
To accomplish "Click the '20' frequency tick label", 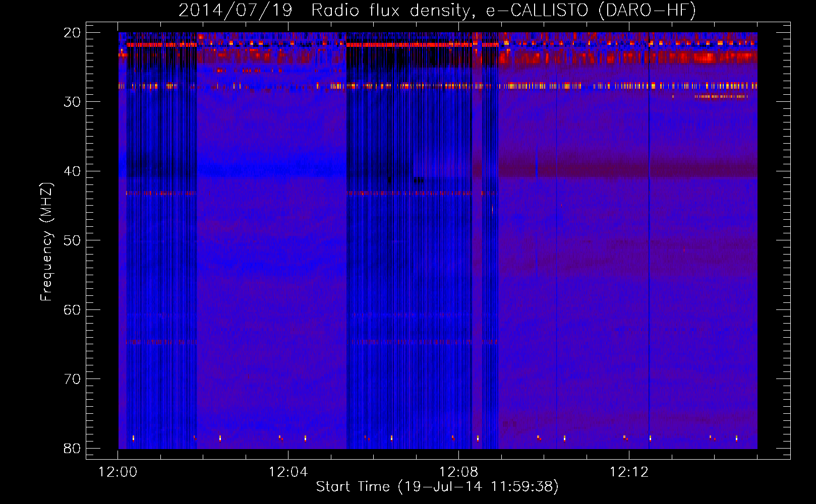I will (x=72, y=33).
